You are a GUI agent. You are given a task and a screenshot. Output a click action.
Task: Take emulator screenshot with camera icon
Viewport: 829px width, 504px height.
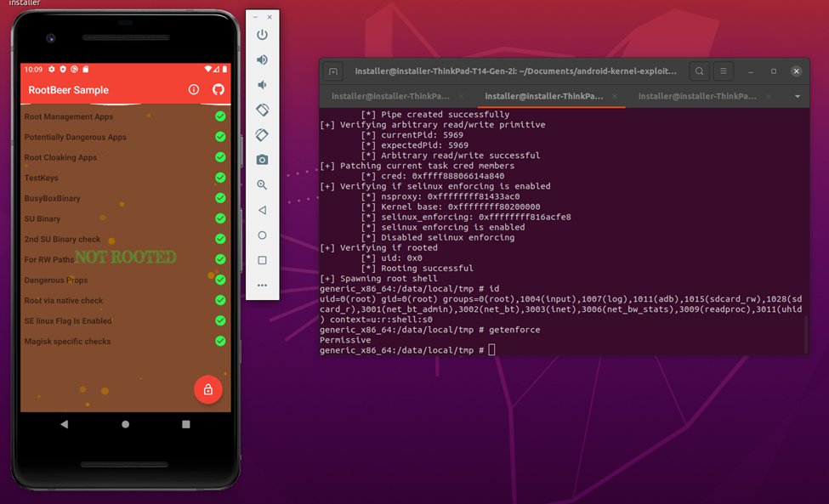click(x=262, y=160)
